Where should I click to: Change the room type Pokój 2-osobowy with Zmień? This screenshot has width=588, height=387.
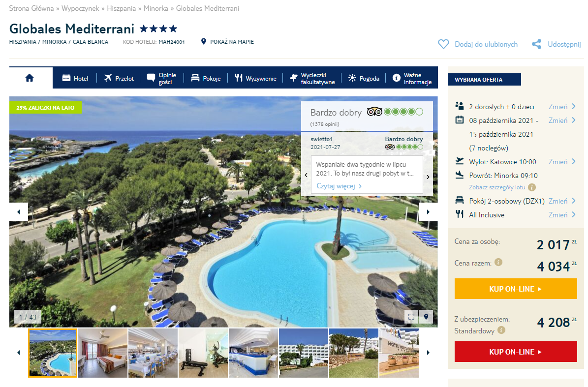pos(562,201)
